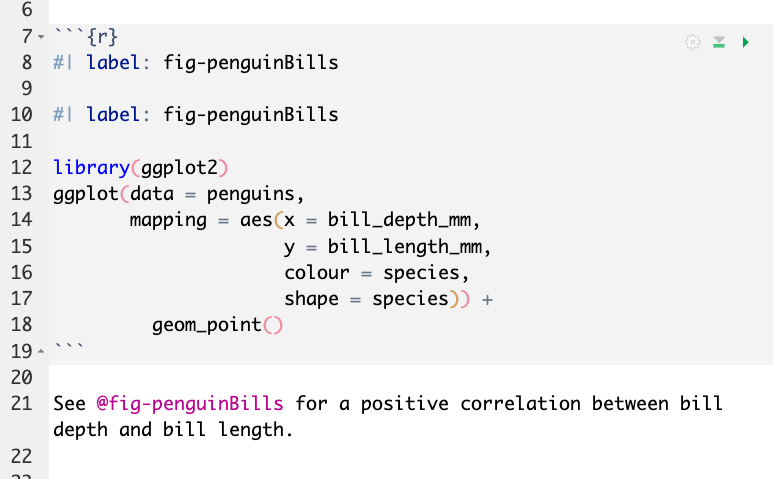Click line number 13 in gutter

point(22,193)
